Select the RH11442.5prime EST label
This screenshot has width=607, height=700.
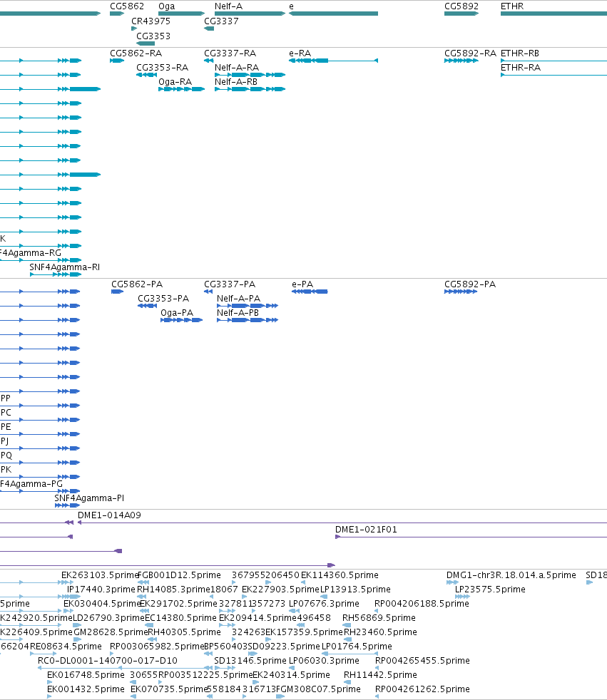[380, 675]
